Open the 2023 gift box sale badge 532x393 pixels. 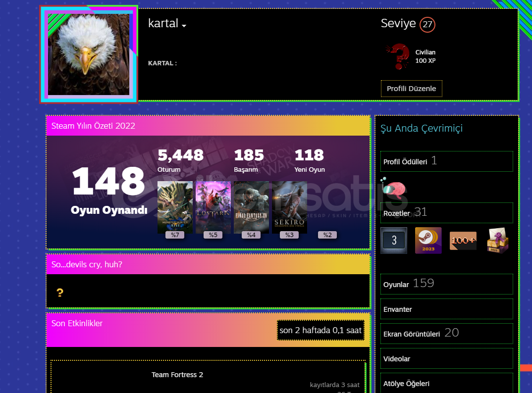(x=498, y=241)
